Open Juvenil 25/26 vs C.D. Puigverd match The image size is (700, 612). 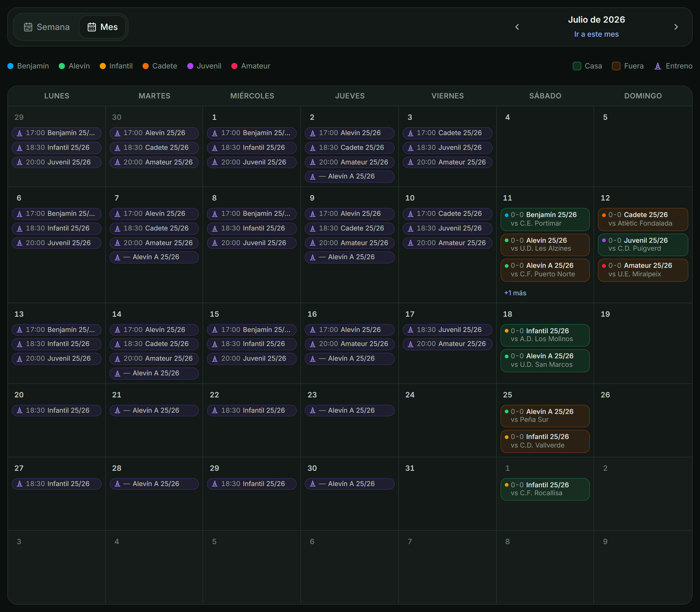(643, 245)
